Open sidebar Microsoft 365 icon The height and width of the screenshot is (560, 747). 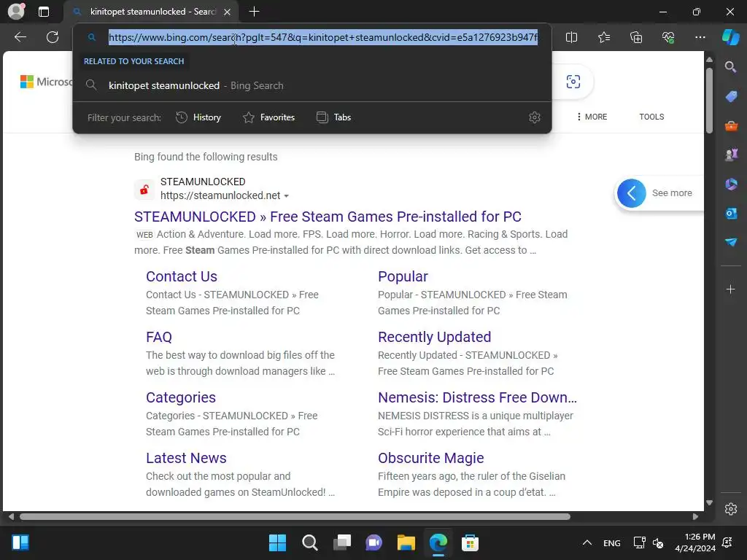[x=731, y=184]
